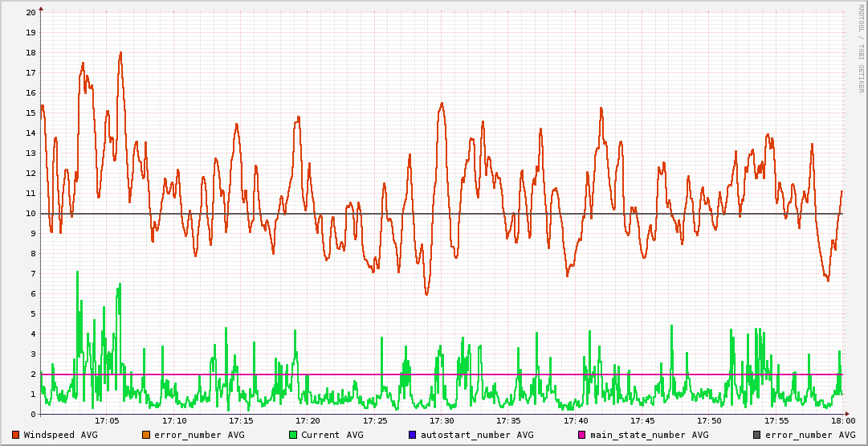Click the RRDTOOL / TOBI OETIKER watermark
This screenshot has height=446, width=868.
click(x=861, y=48)
